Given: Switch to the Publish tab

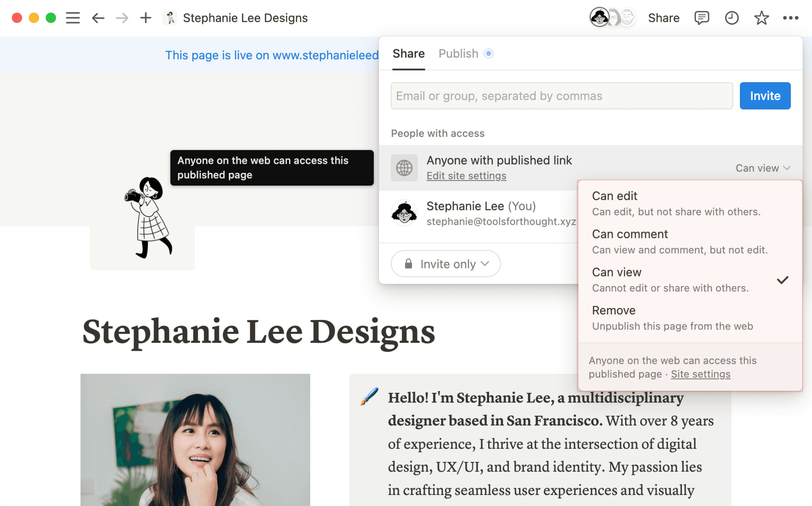Looking at the screenshot, I should click(458, 53).
